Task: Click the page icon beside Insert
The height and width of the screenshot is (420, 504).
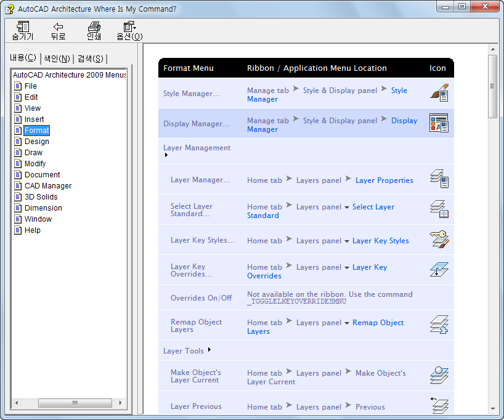Action: pyautogui.click(x=18, y=119)
